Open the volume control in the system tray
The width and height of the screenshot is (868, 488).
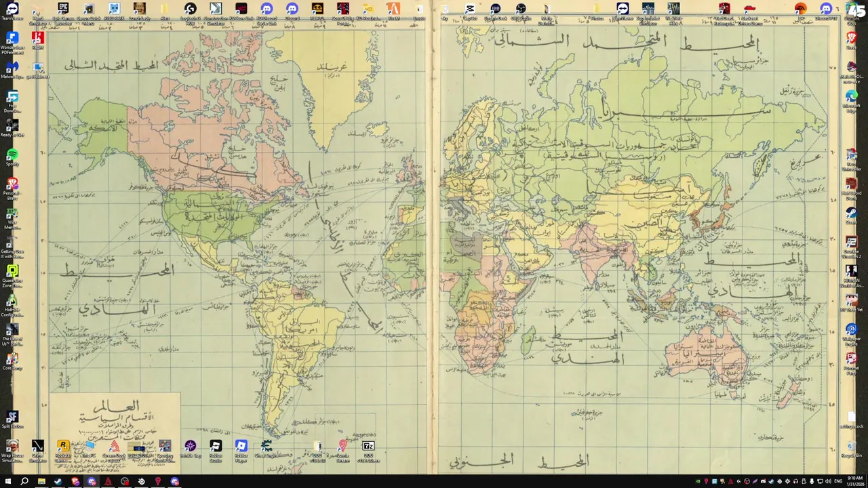click(828, 481)
